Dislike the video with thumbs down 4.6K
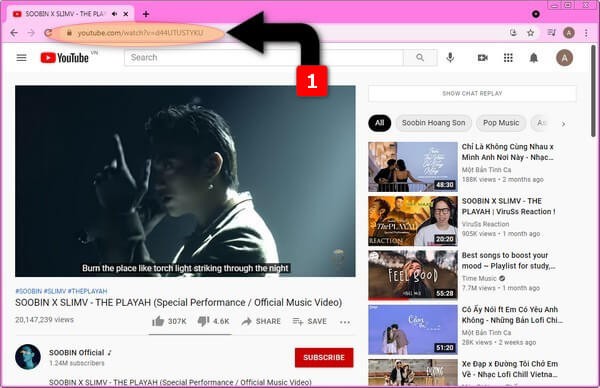The height and width of the screenshot is (388, 600). (x=213, y=321)
